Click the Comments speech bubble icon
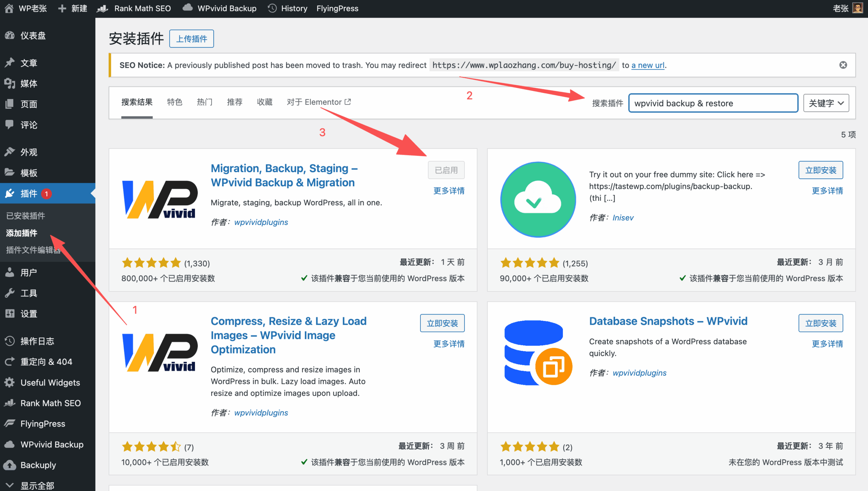The height and width of the screenshot is (491, 868). coord(10,125)
